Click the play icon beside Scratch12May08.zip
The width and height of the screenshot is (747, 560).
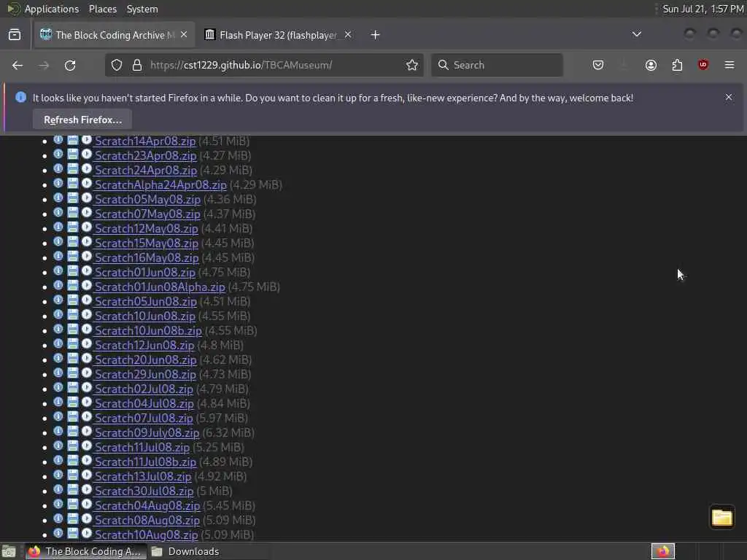coord(87,227)
